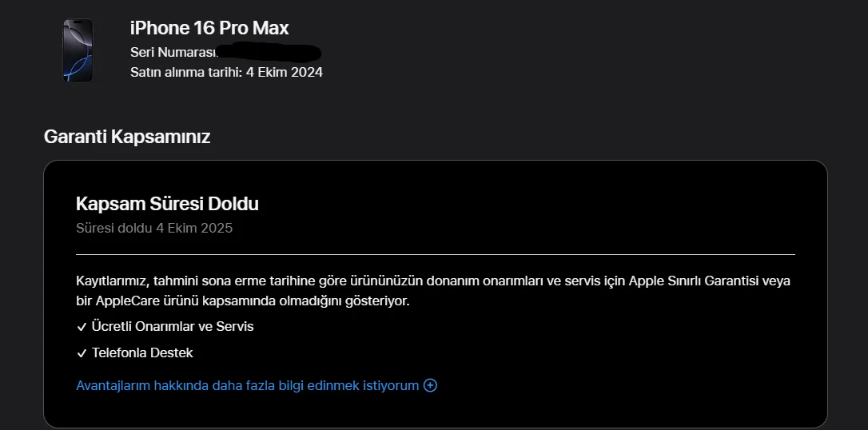Select the iPhone 16 Pro Max title
Screen dimensions: 868x430
[209, 28]
